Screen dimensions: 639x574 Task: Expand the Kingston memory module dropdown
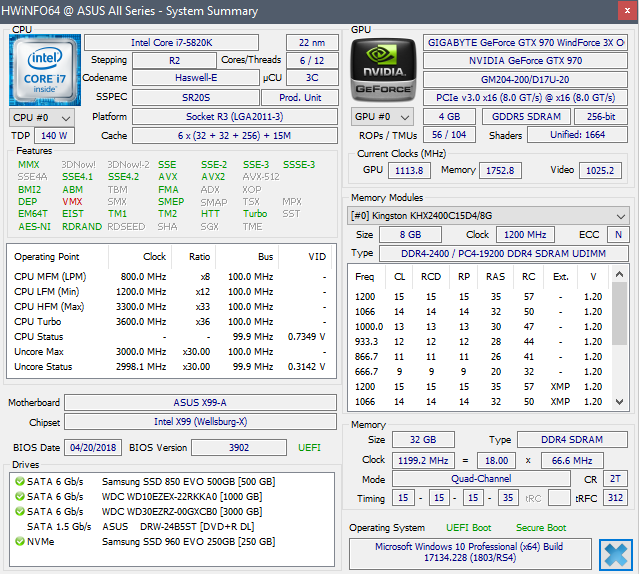[x=488, y=216]
